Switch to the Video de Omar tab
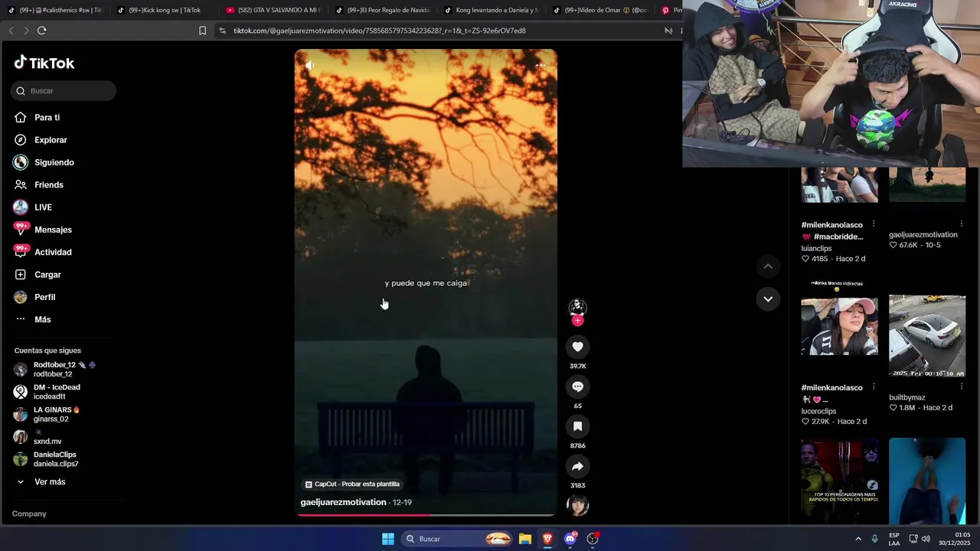Image resolution: width=980 pixels, height=551 pixels. tap(601, 10)
